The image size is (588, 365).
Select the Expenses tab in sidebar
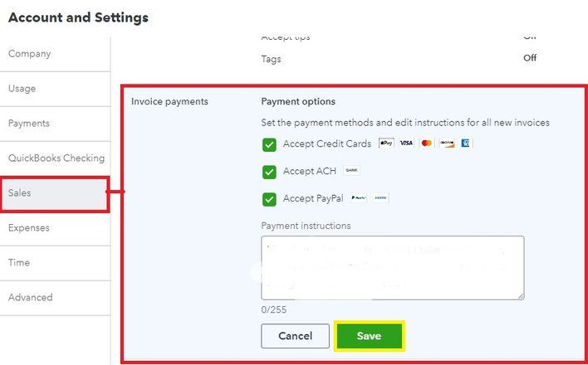tap(29, 228)
